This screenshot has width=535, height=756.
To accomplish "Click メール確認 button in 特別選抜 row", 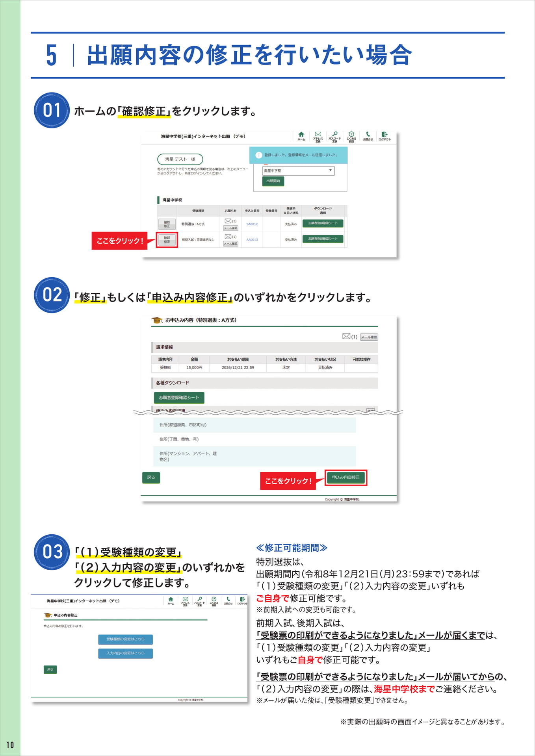I will 231,228.
